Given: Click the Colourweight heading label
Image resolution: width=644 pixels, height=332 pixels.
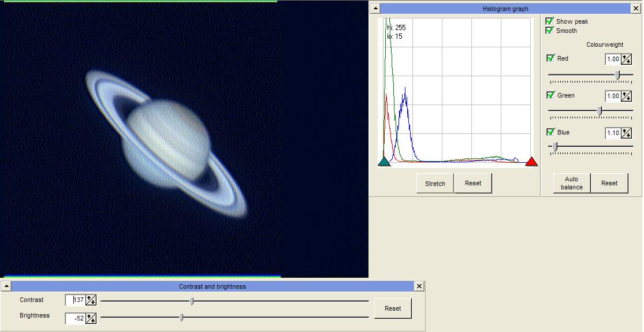Looking at the screenshot, I should (605, 44).
